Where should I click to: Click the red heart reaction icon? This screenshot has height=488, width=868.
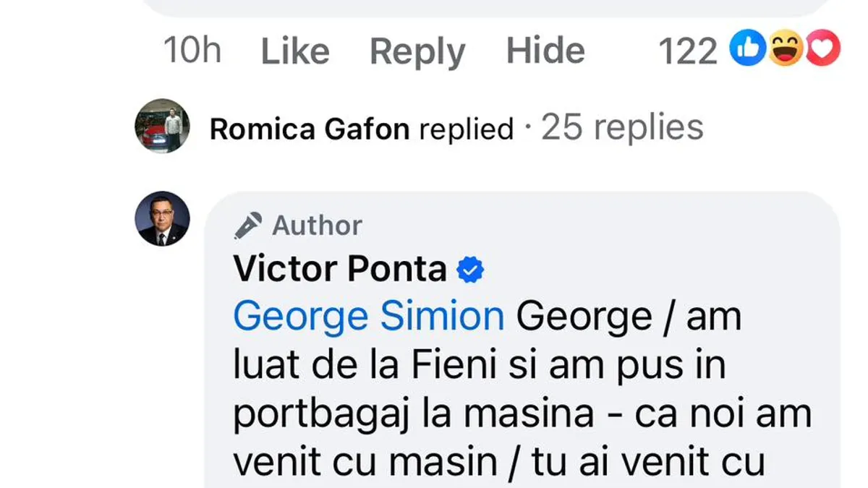point(822,51)
